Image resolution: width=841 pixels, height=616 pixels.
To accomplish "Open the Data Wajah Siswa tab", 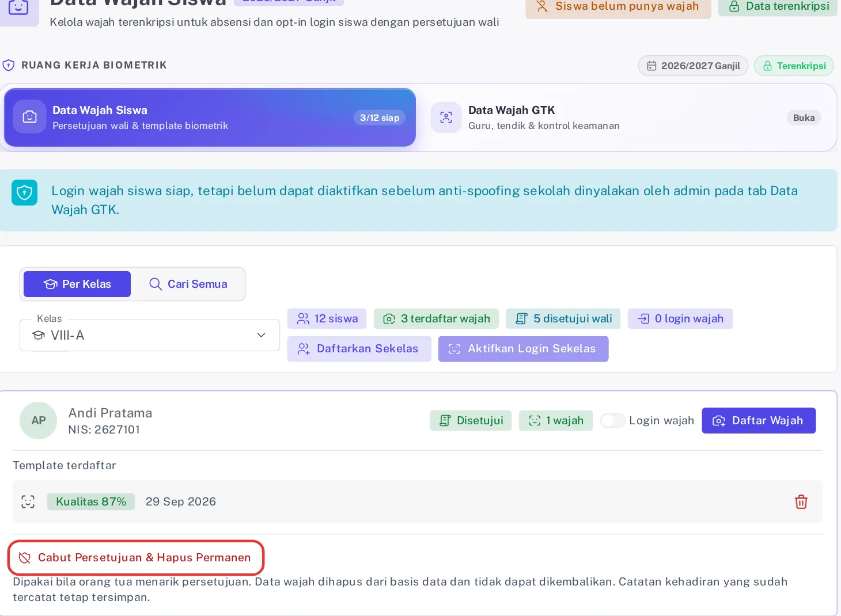I will coord(210,117).
